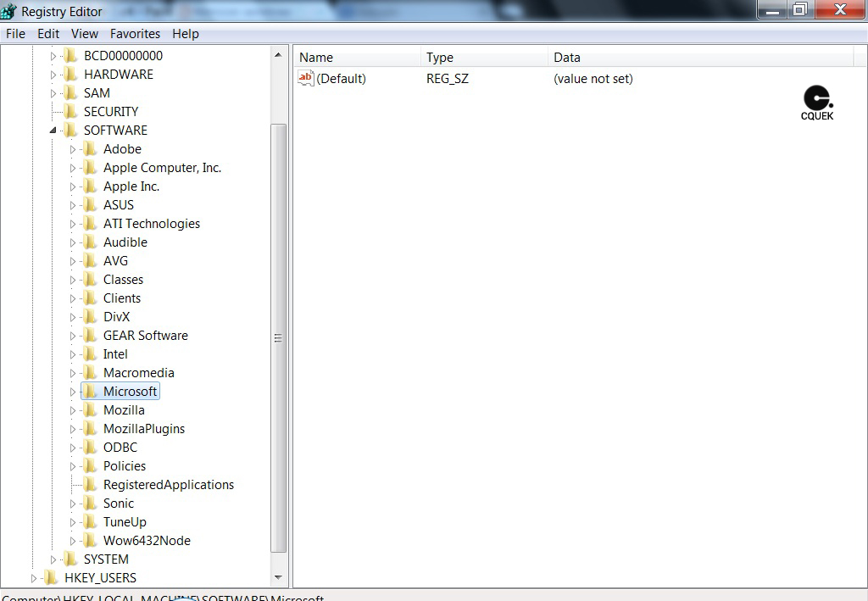Expand the ATI Technologies key
Viewport: 868px width, 601px height.
tap(73, 224)
